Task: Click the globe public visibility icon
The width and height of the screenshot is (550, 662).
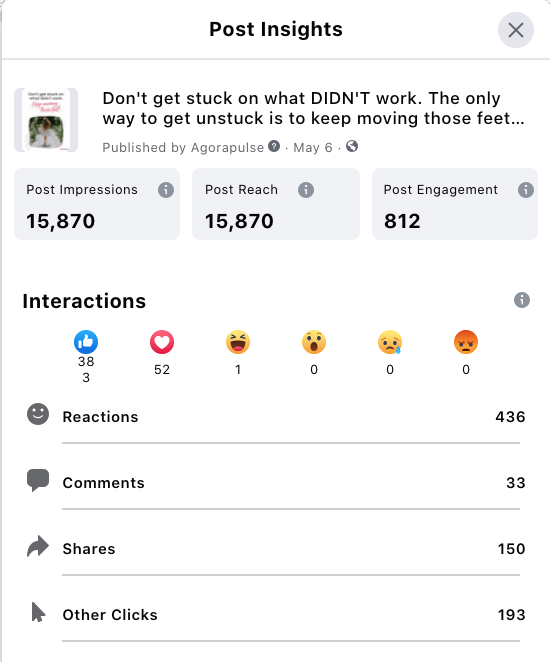Action: click(x=352, y=146)
